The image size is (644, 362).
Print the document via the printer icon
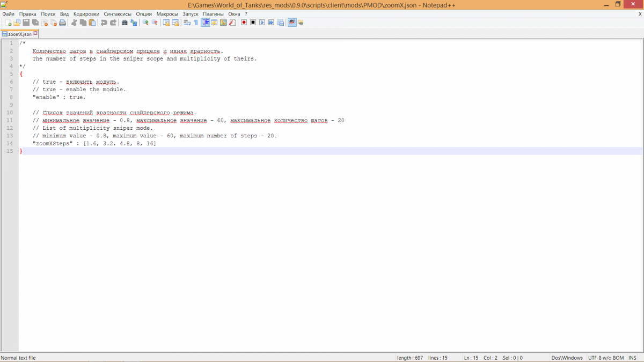(62, 23)
